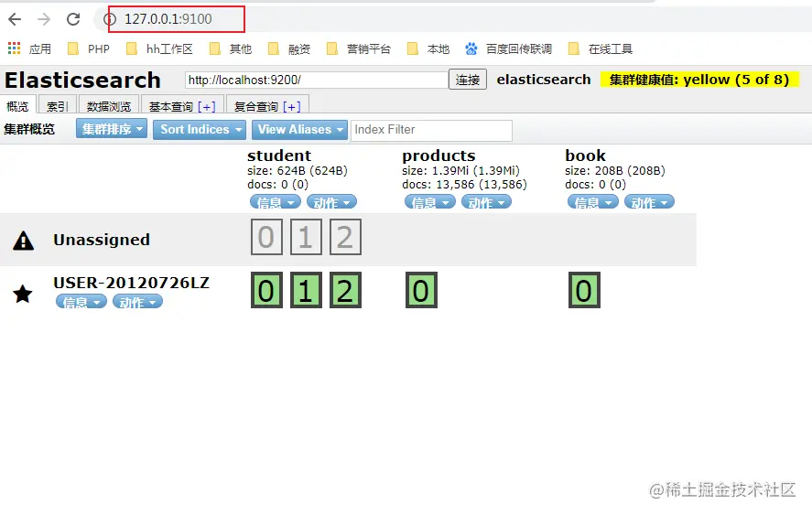812x515 pixels.
Task: Expand the 集群排序 dropdown
Action: click(x=112, y=129)
